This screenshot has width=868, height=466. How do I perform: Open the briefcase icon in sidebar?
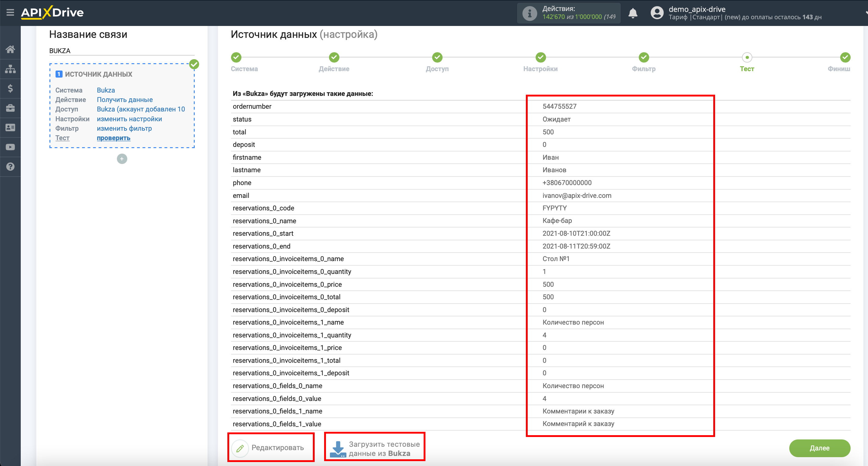click(x=10, y=108)
